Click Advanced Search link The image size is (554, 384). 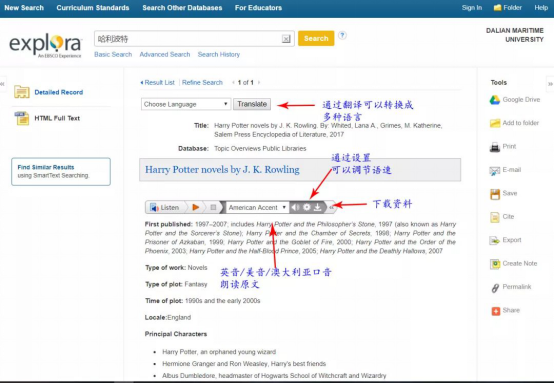[165, 54]
